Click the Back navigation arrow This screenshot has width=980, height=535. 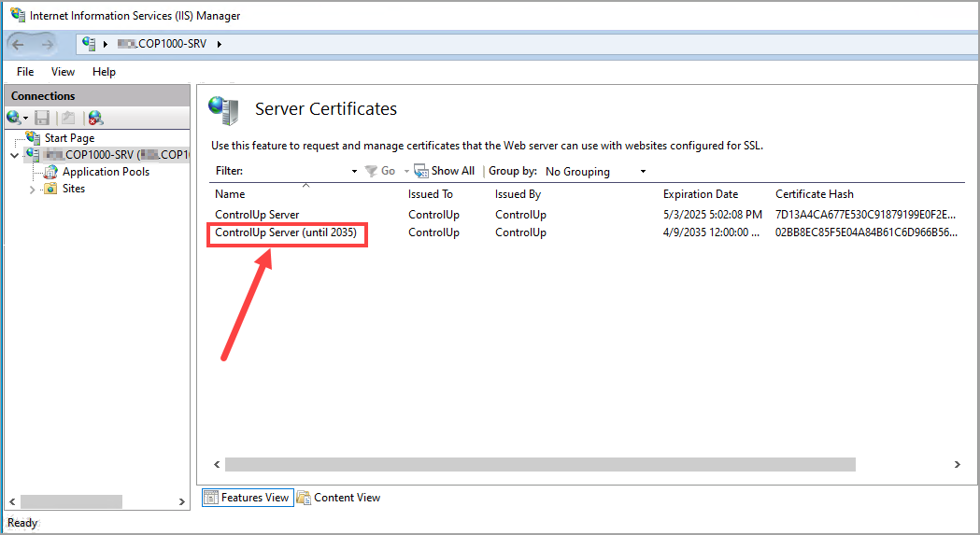[18, 44]
